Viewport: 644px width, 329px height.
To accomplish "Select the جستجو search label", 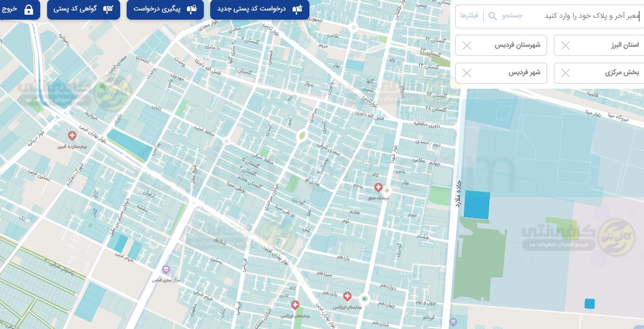I will pos(512,16).
